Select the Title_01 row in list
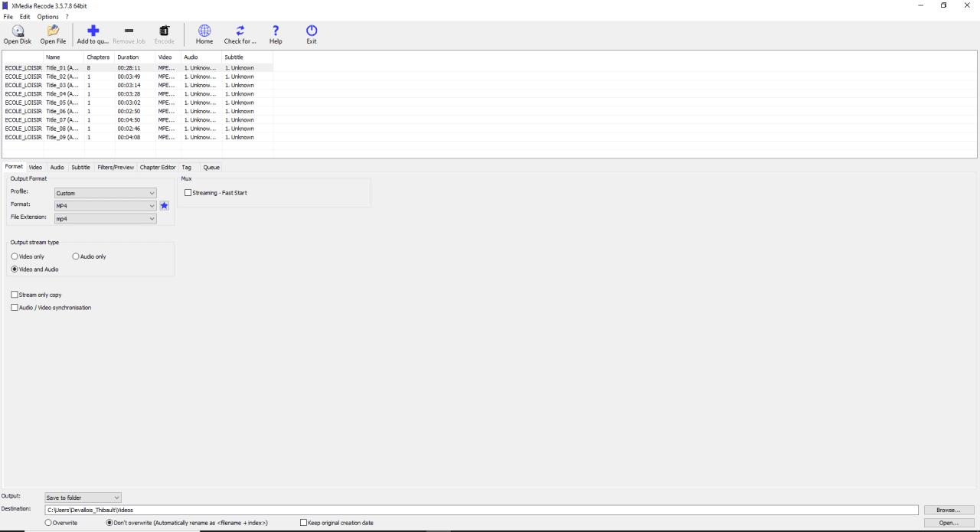The height and width of the screenshot is (532, 980). [x=138, y=68]
